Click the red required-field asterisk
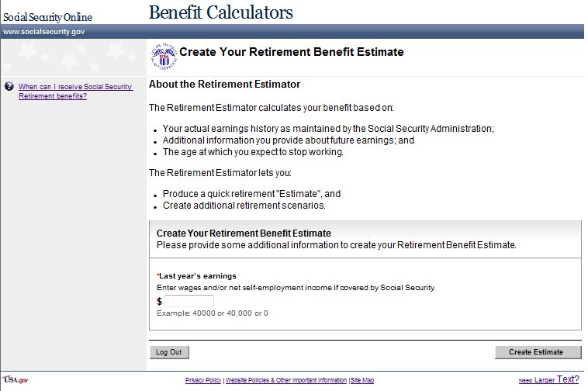Image resolution: width=588 pixels, height=391 pixels. [x=158, y=275]
